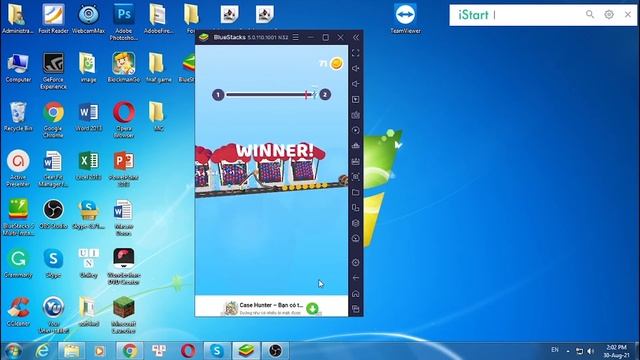
Task: Click green download button on Case Hunter ad
Action: click(x=313, y=309)
